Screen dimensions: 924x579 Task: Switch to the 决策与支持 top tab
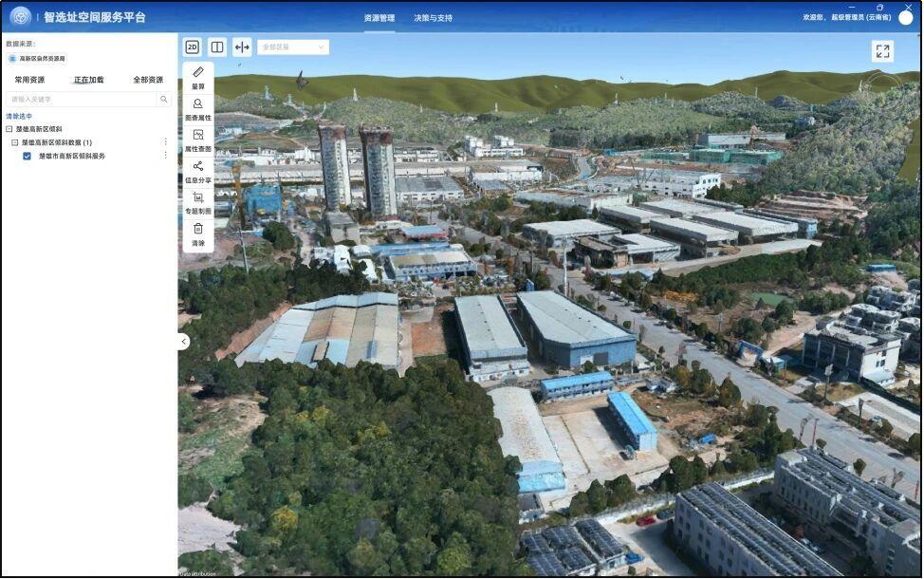click(433, 18)
